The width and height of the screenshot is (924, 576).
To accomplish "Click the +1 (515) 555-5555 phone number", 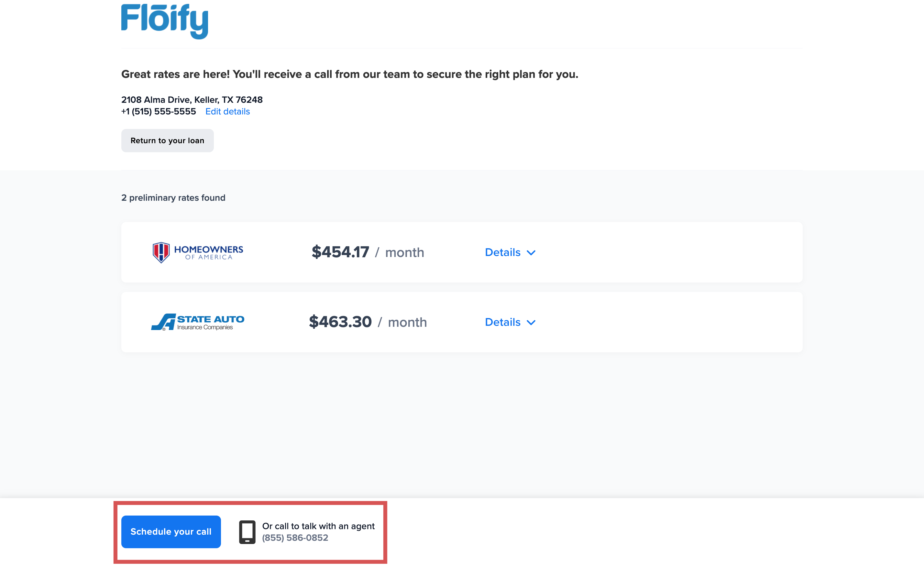I will click(x=159, y=111).
